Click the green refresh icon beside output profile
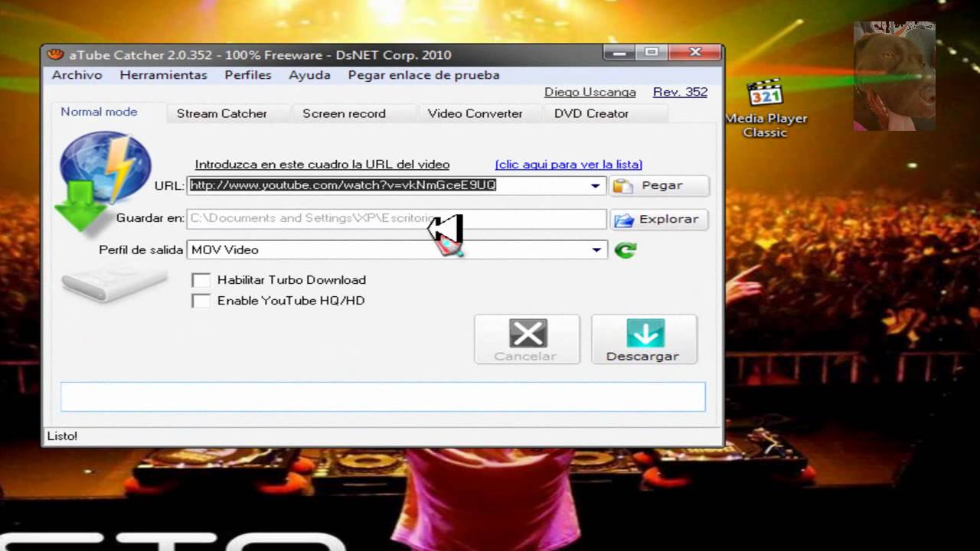 [626, 250]
